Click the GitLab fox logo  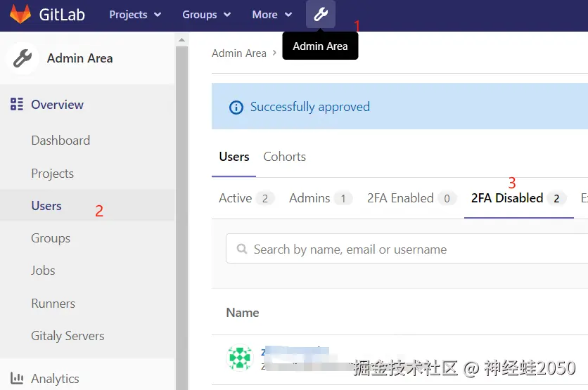click(x=20, y=13)
